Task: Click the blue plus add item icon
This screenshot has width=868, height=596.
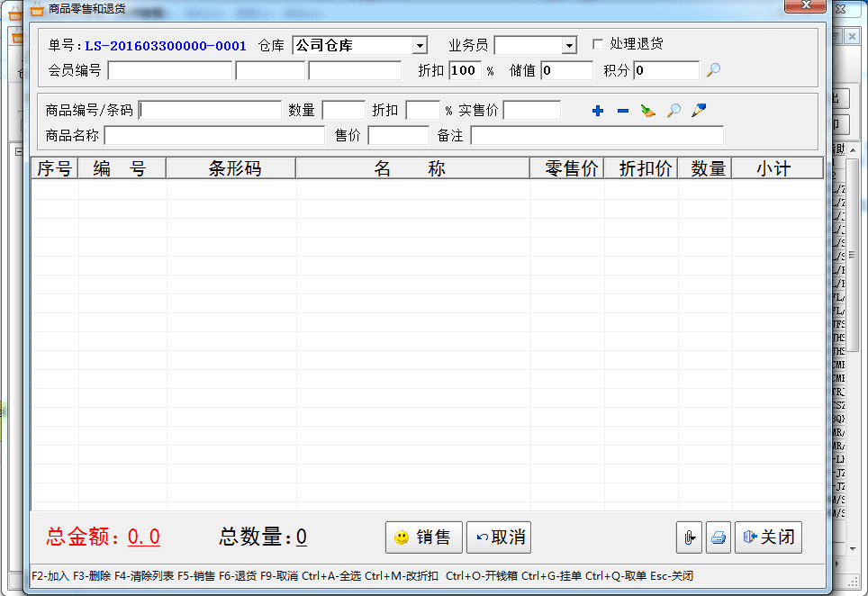Action: [597, 111]
